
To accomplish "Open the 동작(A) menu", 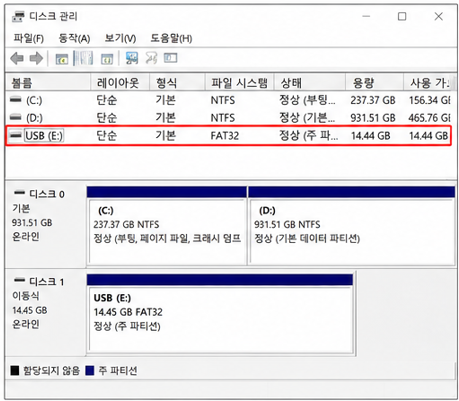I will click(x=74, y=38).
